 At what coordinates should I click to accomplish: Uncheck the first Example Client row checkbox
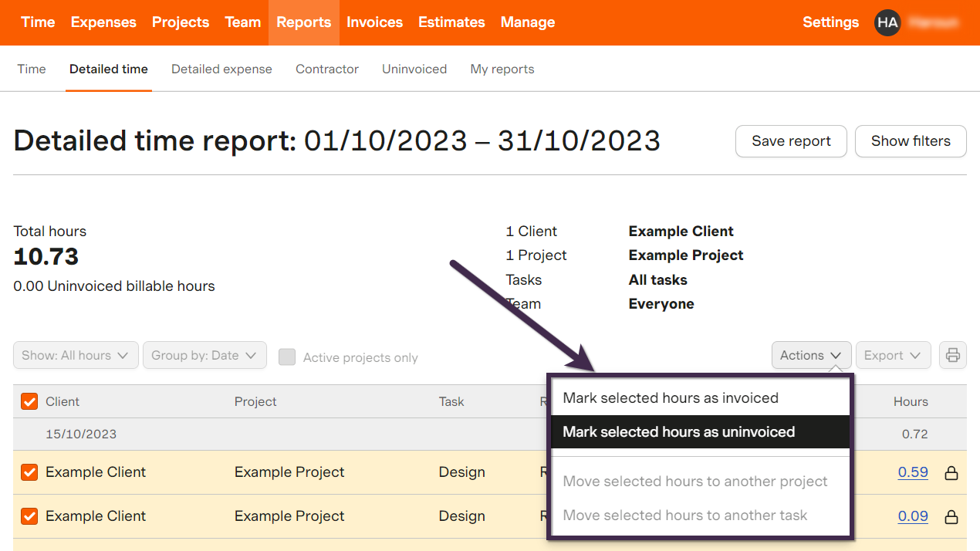click(29, 472)
